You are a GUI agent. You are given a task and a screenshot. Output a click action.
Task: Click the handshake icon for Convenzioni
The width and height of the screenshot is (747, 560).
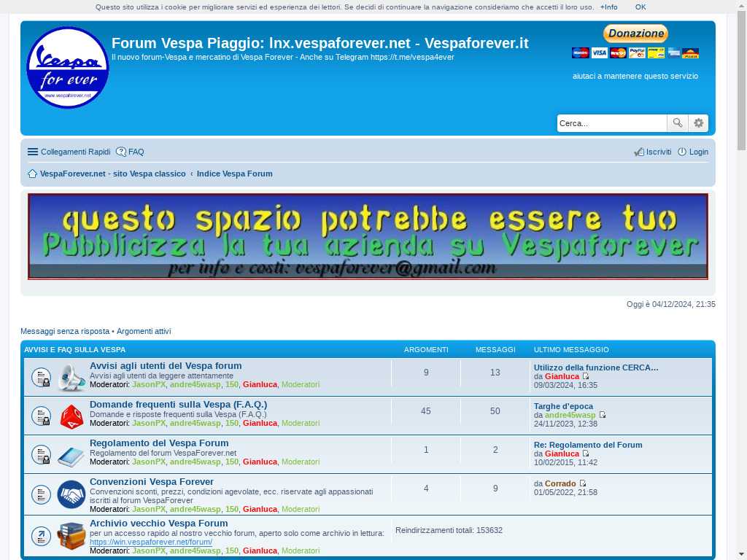pos(71,494)
